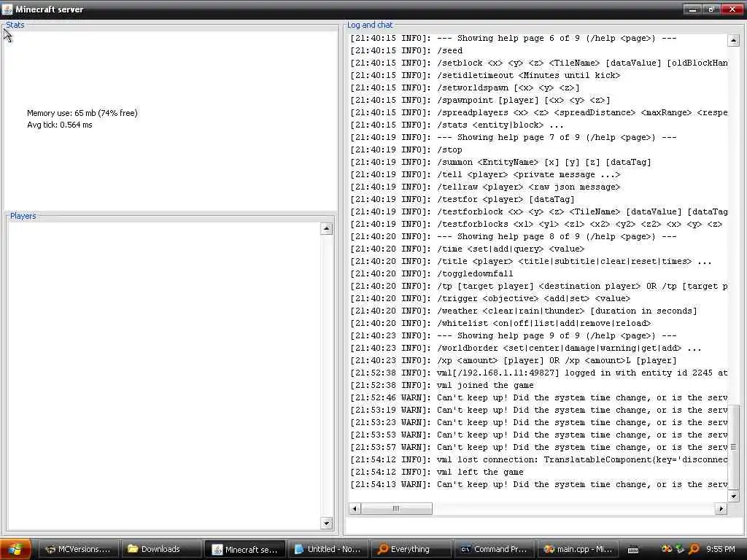Restore down the Minecraft server window
This screenshot has height=560, width=747.
click(711, 9)
